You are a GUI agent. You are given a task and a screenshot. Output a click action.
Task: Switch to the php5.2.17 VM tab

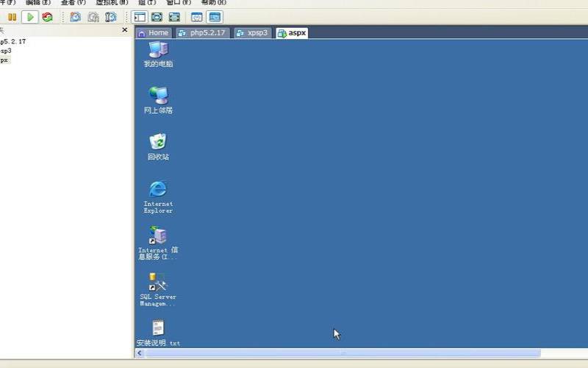(x=203, y=33)
